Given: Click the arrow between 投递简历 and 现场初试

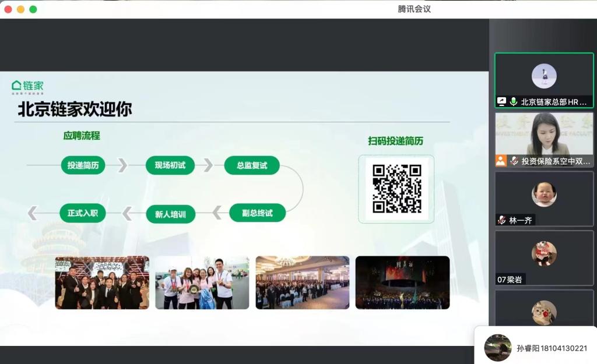Looking at the screenshot, I should [122, 165].
